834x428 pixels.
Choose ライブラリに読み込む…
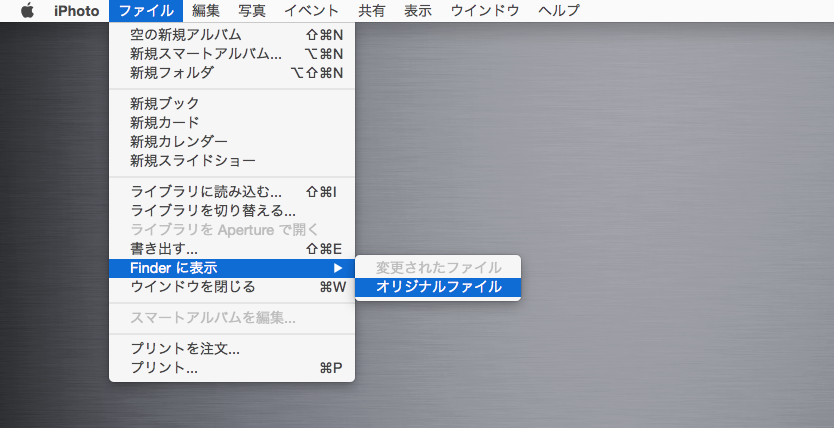[232, 191]
